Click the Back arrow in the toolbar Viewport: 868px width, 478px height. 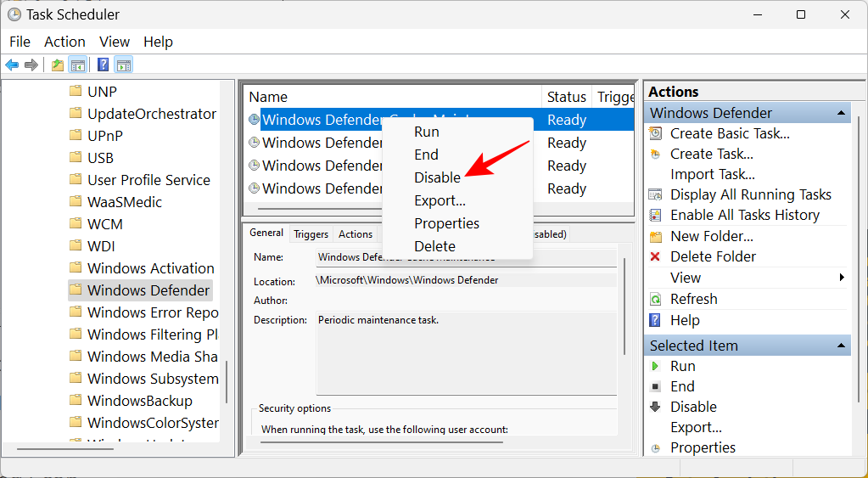coord(12,65)
